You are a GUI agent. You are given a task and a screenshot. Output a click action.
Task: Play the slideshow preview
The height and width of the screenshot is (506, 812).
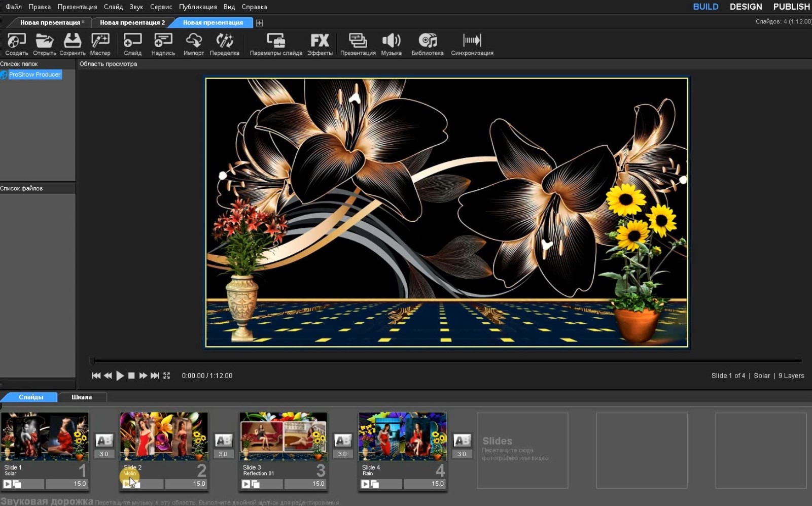(x=120, y=376)
